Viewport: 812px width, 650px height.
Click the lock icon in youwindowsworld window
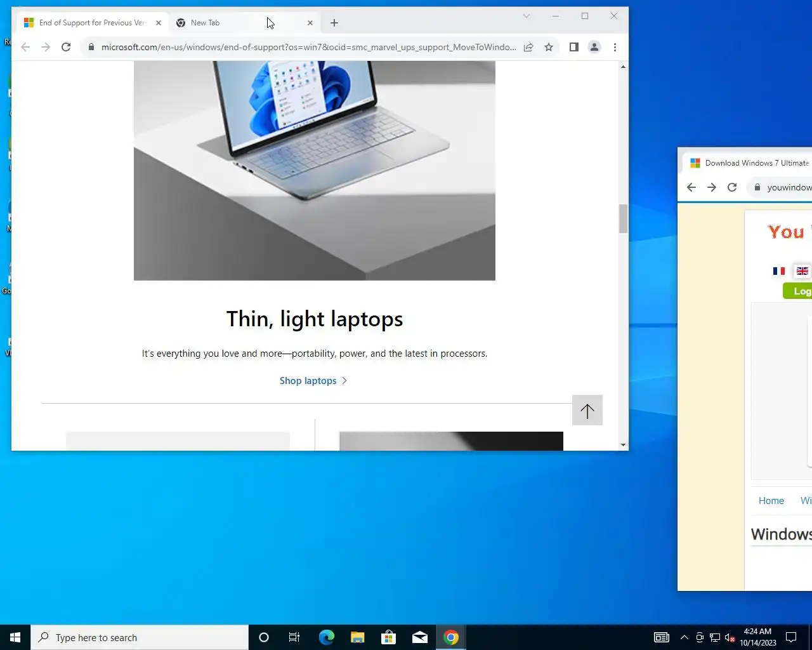tap(757, 187)
